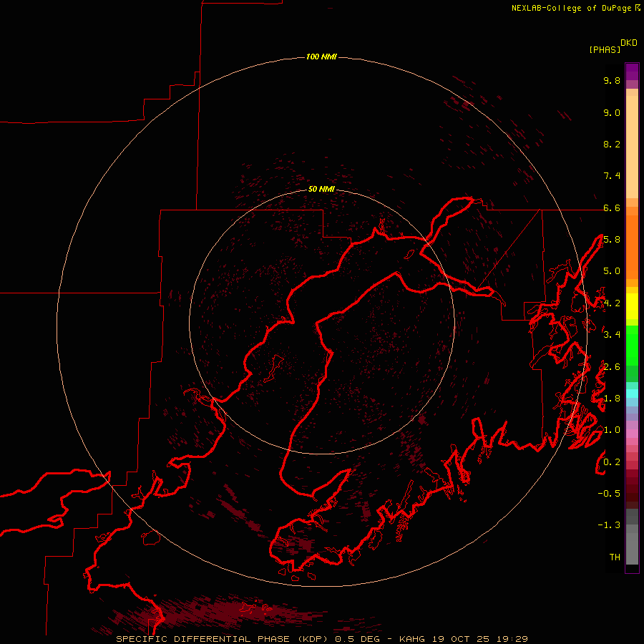Click the NEXLAB-College of DuPage label

(x=571, y=8)
